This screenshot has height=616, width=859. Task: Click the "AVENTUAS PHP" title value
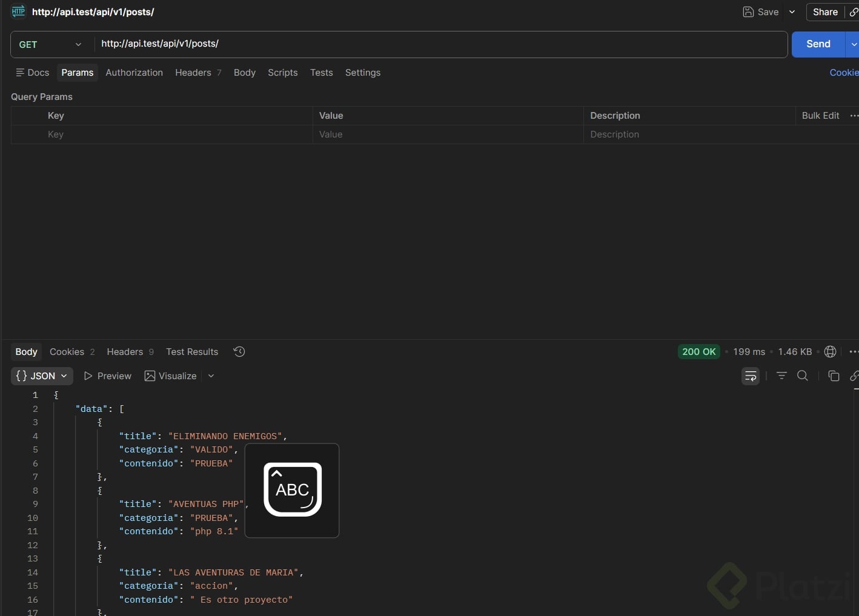coord(206,504)
